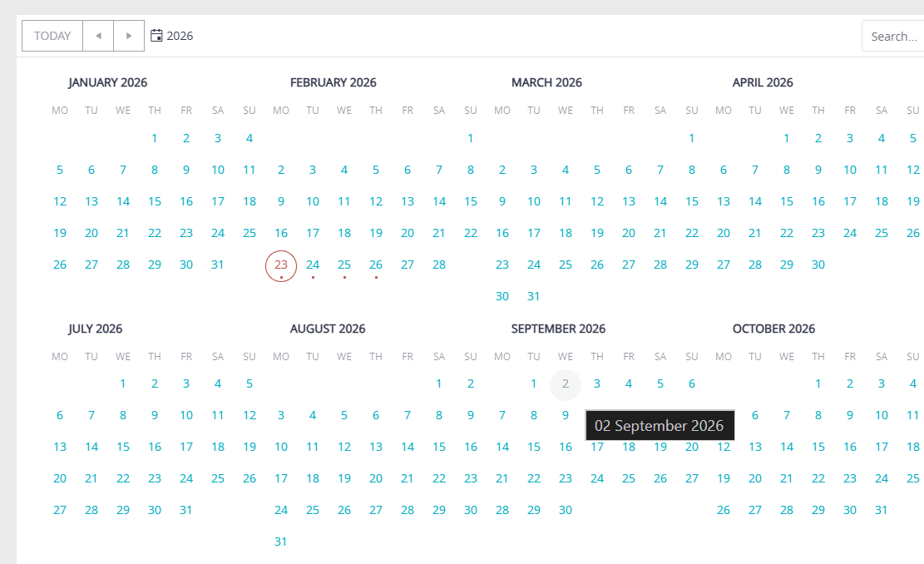Select the circled February 23
Image resolution: width=924 pixels, height=564 pixels.
[x=281, y=265]
